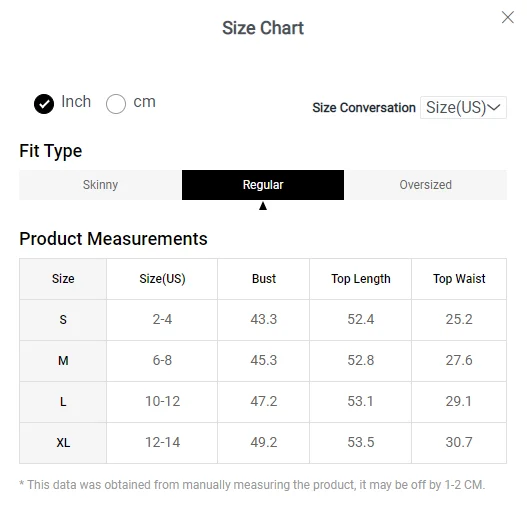Click the checked Inch checkmark icon

[44, 104]
